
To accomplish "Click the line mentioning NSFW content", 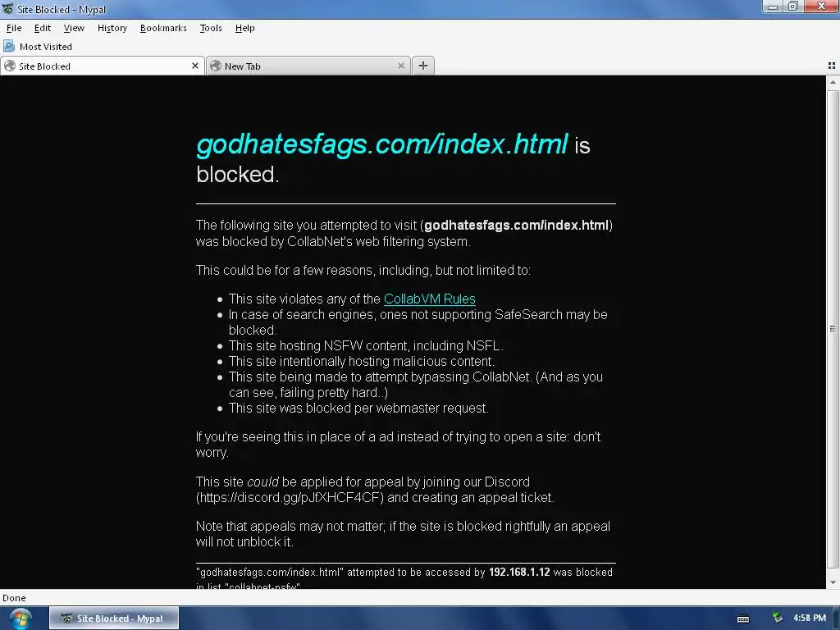I will [366, 346].
